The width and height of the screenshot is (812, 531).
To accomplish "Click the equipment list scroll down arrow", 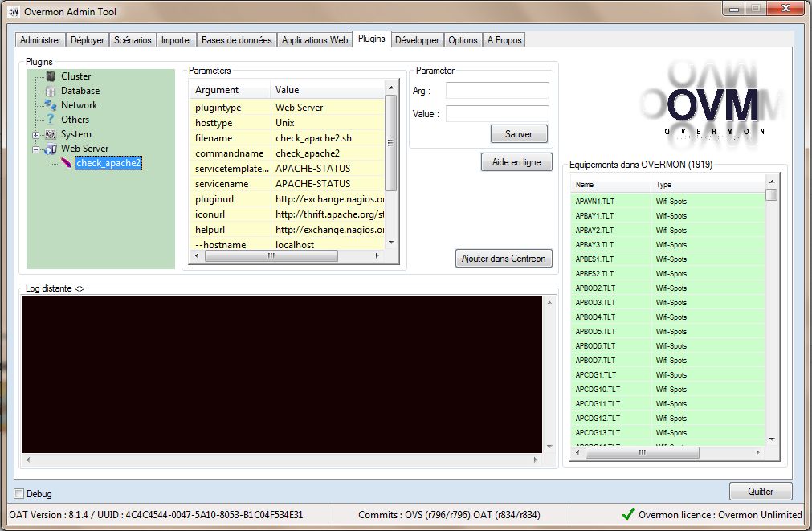I will pos(772,439).
